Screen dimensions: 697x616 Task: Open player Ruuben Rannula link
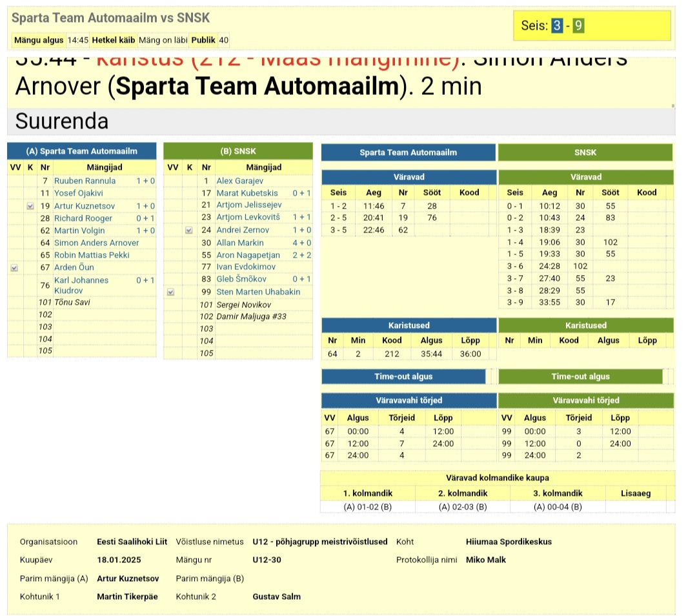click(85, 181)
